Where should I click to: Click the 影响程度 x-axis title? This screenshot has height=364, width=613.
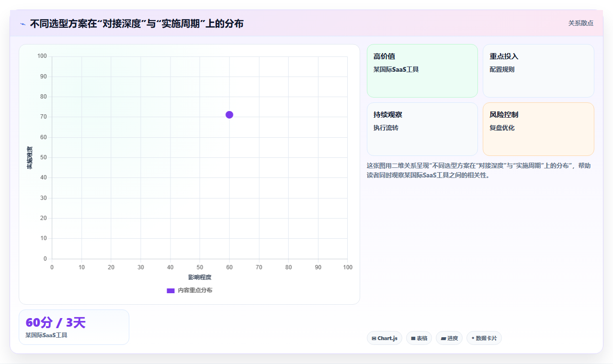tap(200, 277)
